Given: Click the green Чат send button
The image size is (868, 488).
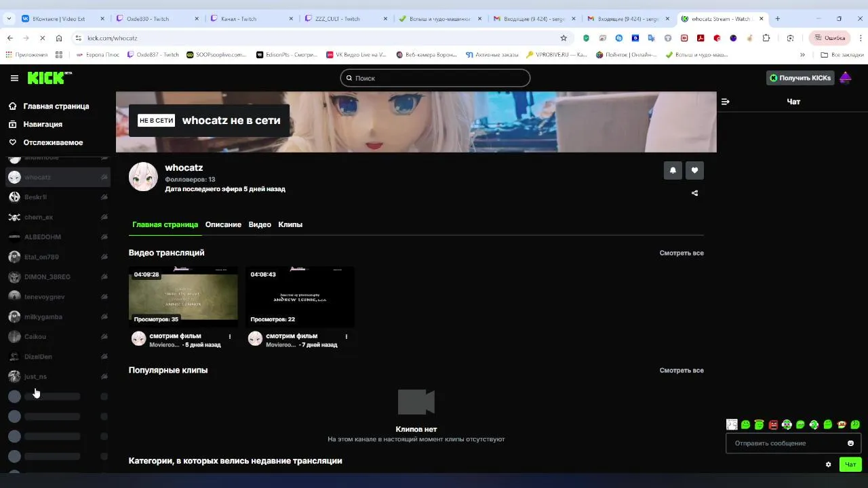Looking at the screenshot, I should tap(850, 464).
